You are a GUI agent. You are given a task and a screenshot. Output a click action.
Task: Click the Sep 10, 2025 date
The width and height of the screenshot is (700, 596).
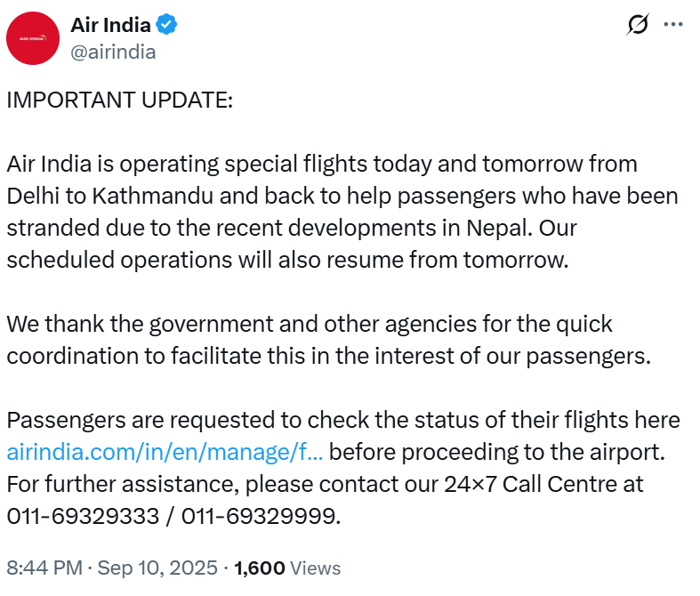click(x=157, y=568)
